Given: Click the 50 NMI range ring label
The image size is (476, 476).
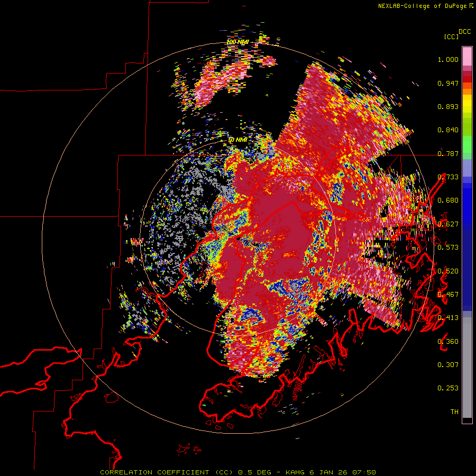Looking at the screenshot, I should pos(237,140).
